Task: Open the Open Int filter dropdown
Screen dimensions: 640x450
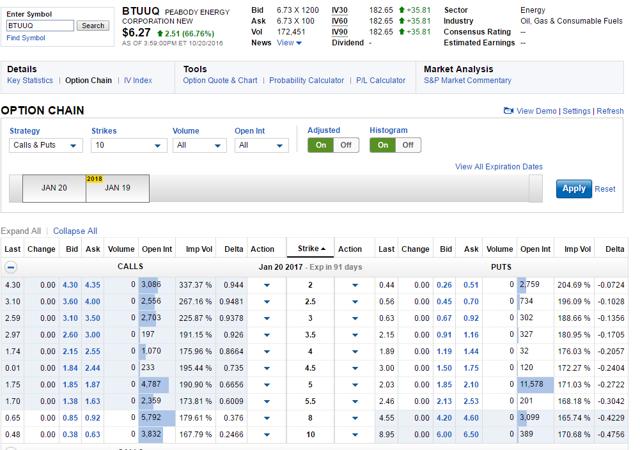Action: point(261,145)
